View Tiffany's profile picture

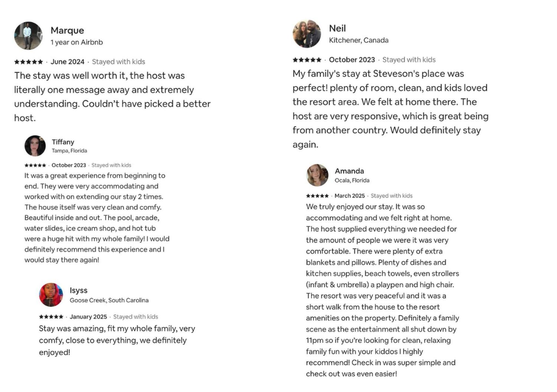[35, 146]
